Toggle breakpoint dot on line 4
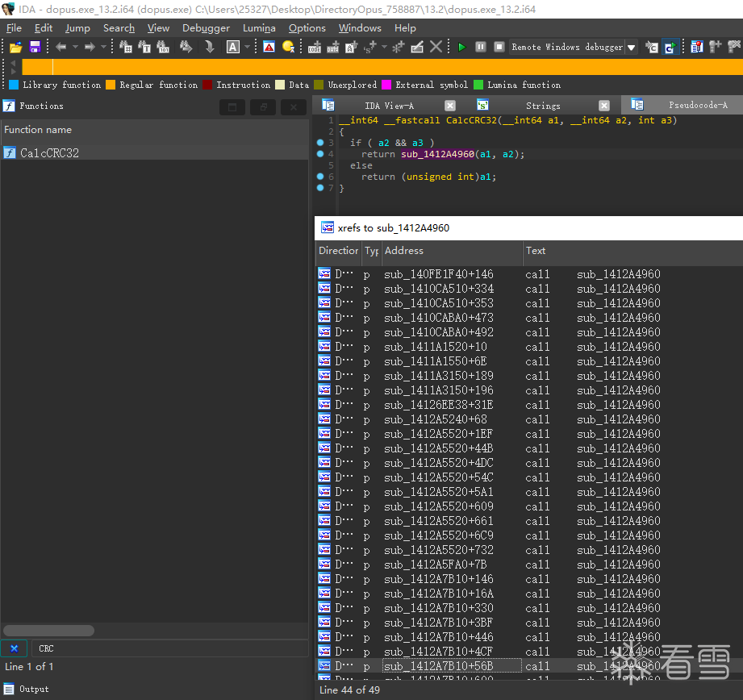 pyautogui.click(x=320, y=154)
